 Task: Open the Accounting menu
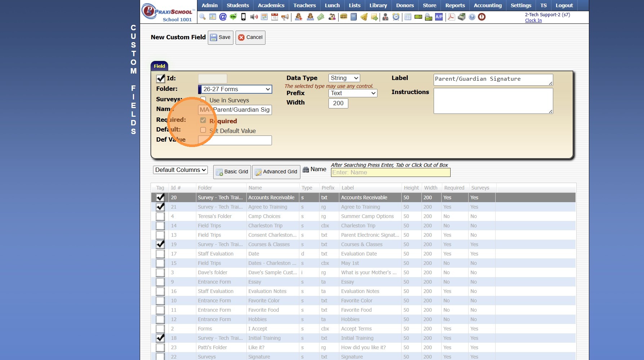[487, 5]
